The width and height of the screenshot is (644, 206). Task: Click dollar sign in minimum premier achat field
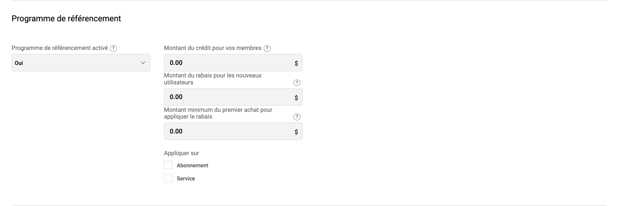point(296,132)
